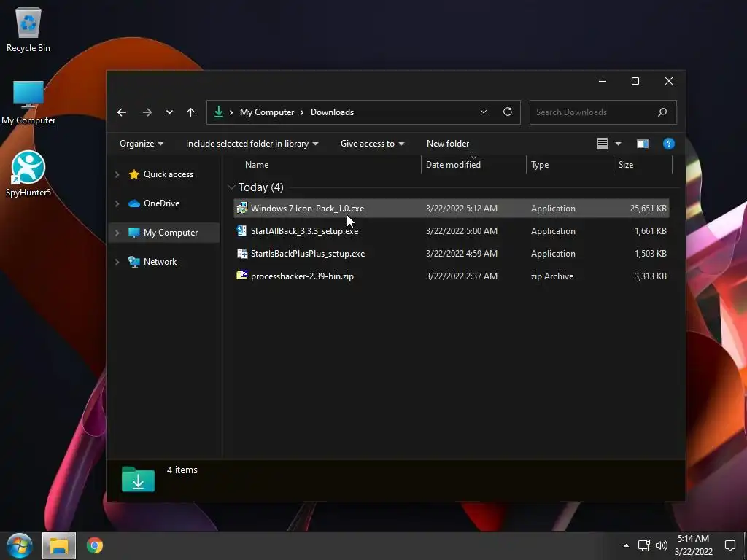Expand the Network tree node
Viewport: 747px width, 560px height.
click(117, 262)
